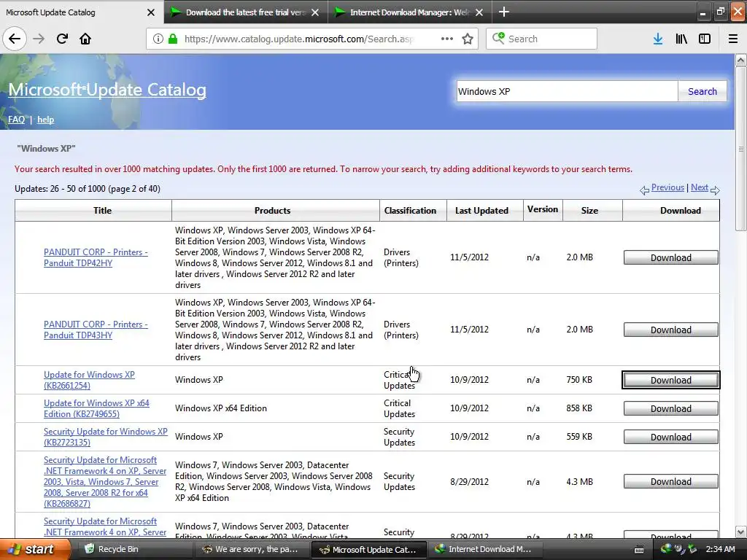Download Panduit TDP43HY printer driver
747x560 pixels.
coord(671,330)
